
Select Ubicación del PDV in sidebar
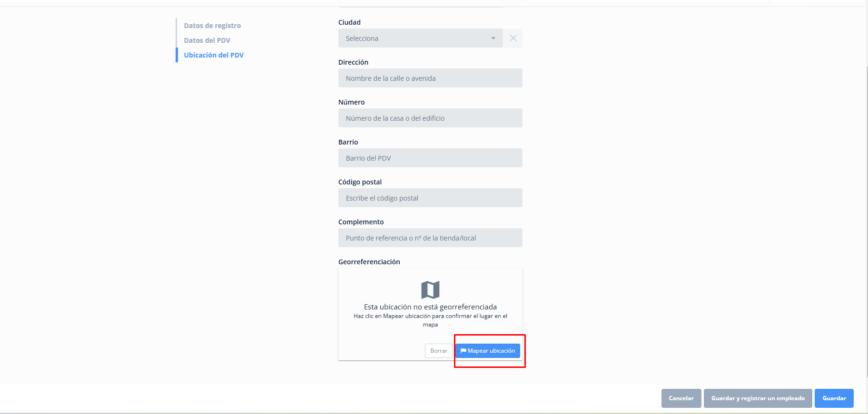(214, 55)
